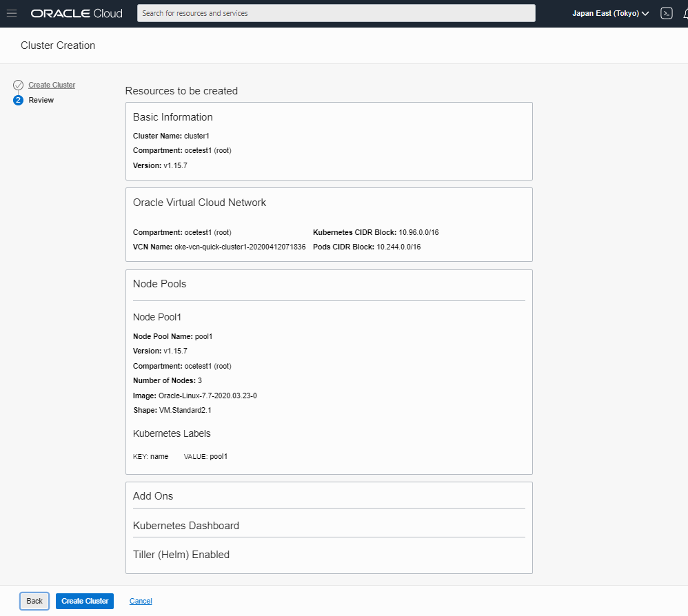Viewport: 688px width, 616px height.
Task: Click the node pool Compartment ocetest1 line
Action: pyautogui.click(x=182, y=366)
